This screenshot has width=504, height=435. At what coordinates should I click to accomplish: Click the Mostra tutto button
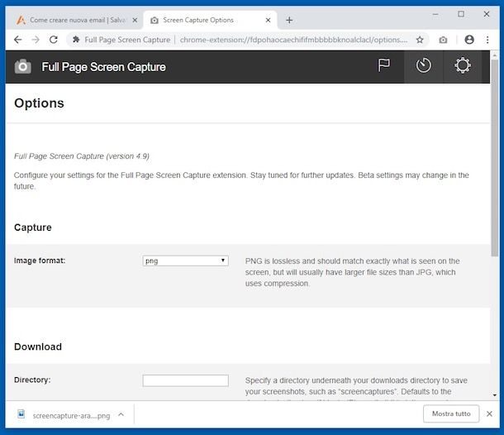[451, 414]
